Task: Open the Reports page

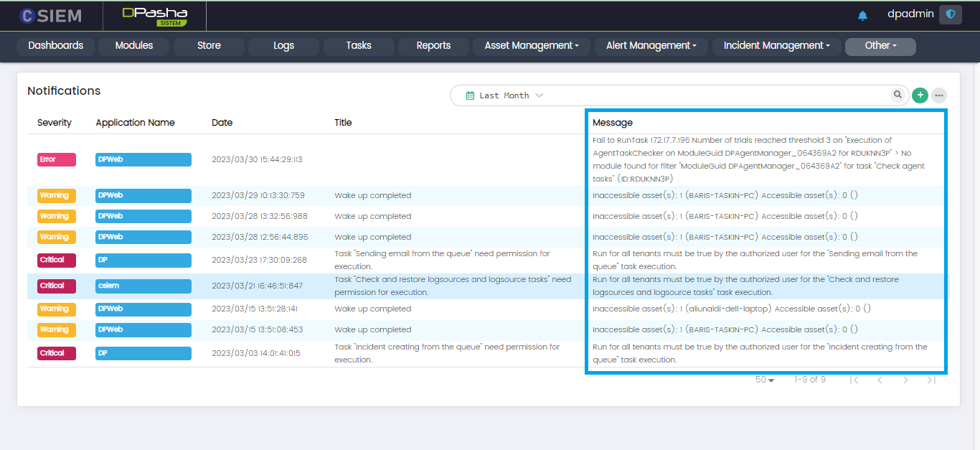Action: pyautogui.click(x=433, y=46)
